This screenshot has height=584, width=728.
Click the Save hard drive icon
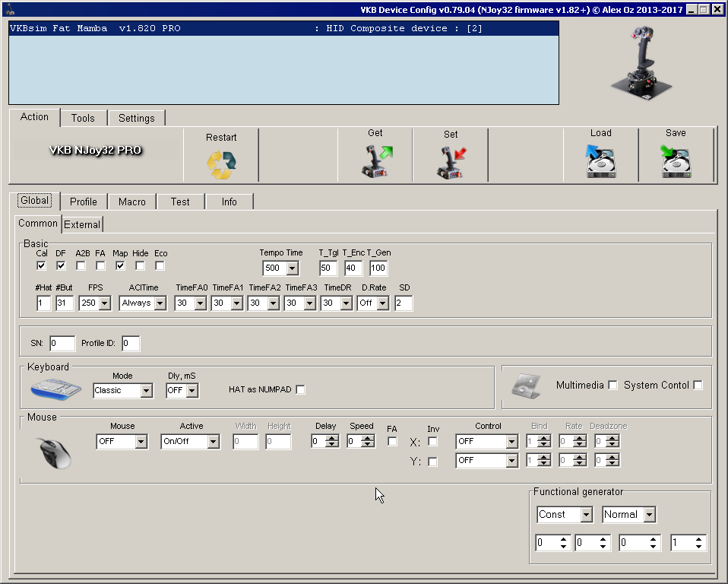[x=676, y=160]
